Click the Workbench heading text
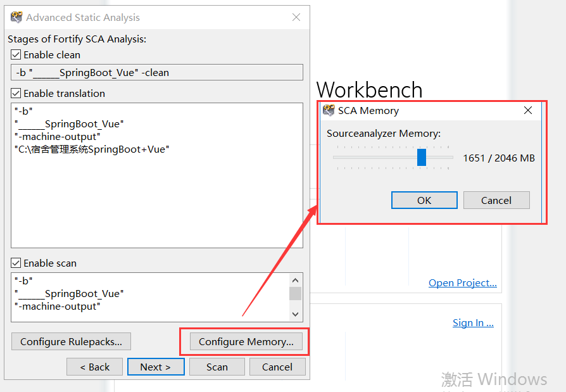This screenshot has height=392, width=566. 369,89
